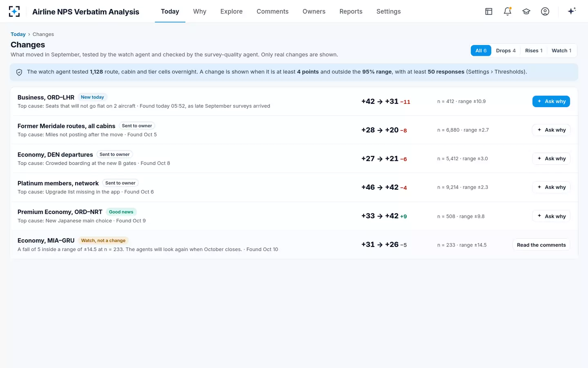Open the Settings tab
Screen dimensions: 588x368
pos(388,11)
